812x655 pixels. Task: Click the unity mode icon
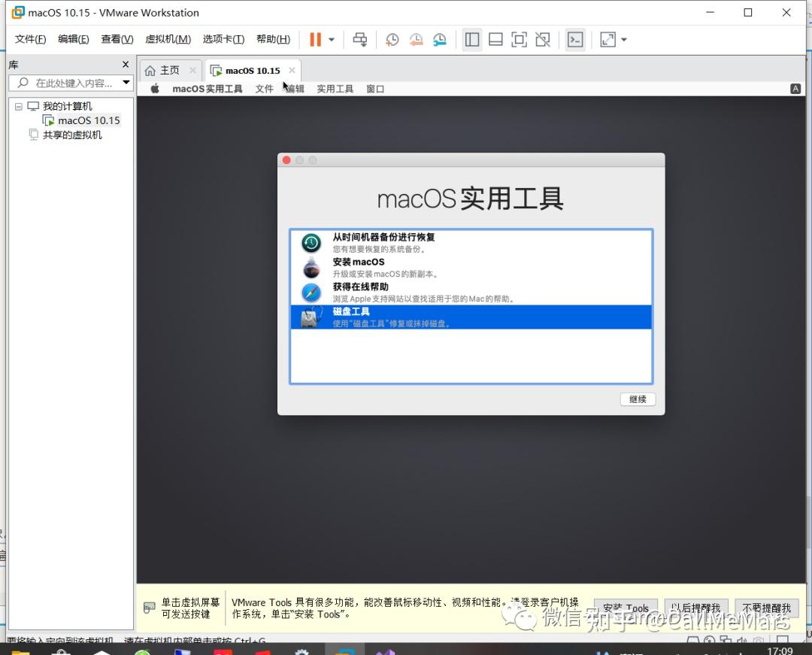coord(543,39)
